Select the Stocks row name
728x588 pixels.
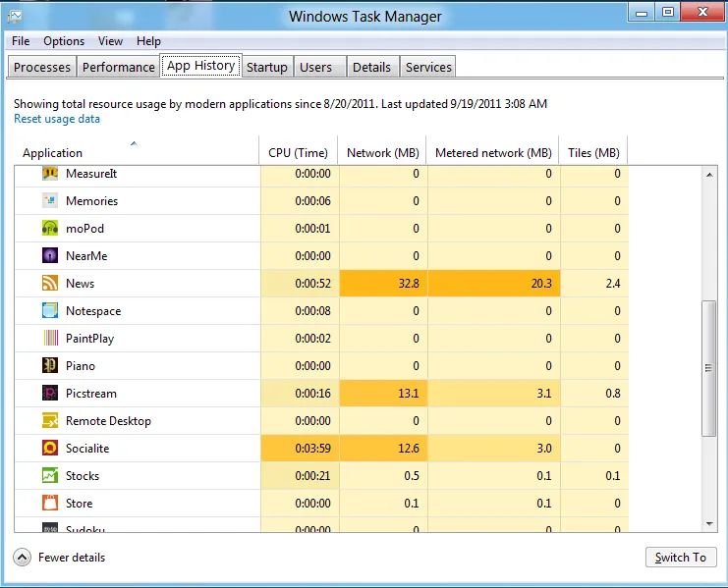click(x=83, y=476)
